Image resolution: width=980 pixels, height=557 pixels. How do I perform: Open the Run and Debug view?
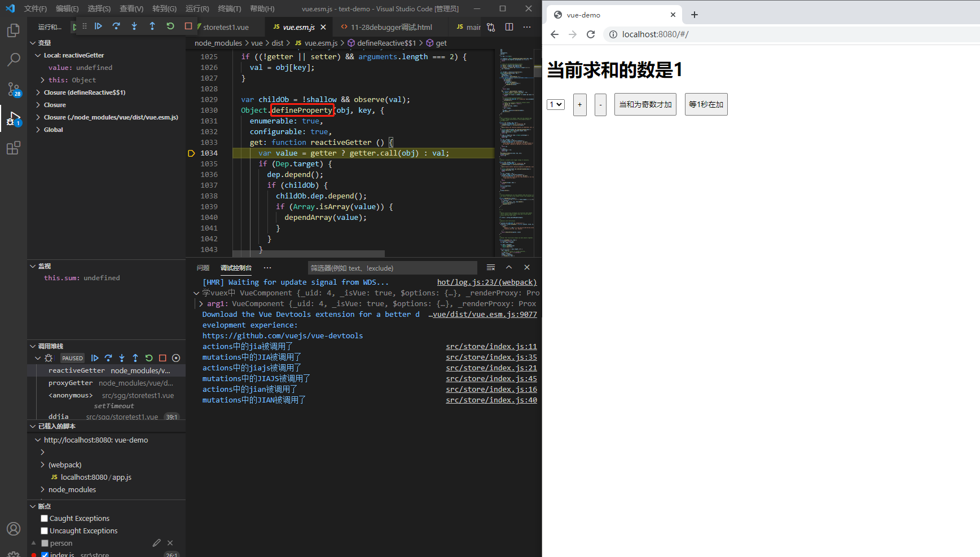click(14, 118)
